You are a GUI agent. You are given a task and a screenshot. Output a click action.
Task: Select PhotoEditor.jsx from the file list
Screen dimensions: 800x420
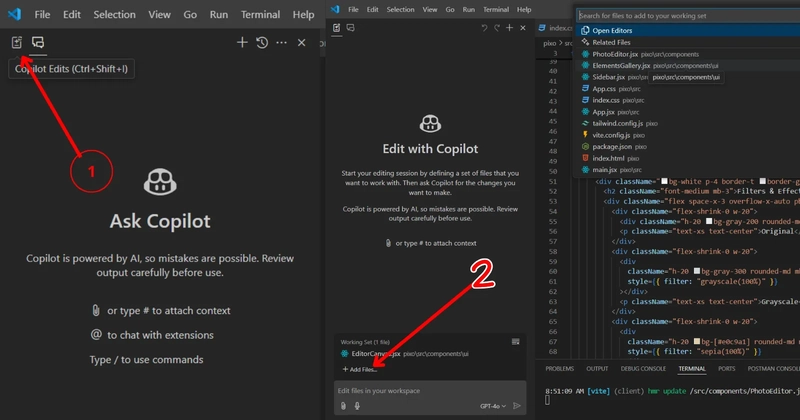tap(615, 54)
